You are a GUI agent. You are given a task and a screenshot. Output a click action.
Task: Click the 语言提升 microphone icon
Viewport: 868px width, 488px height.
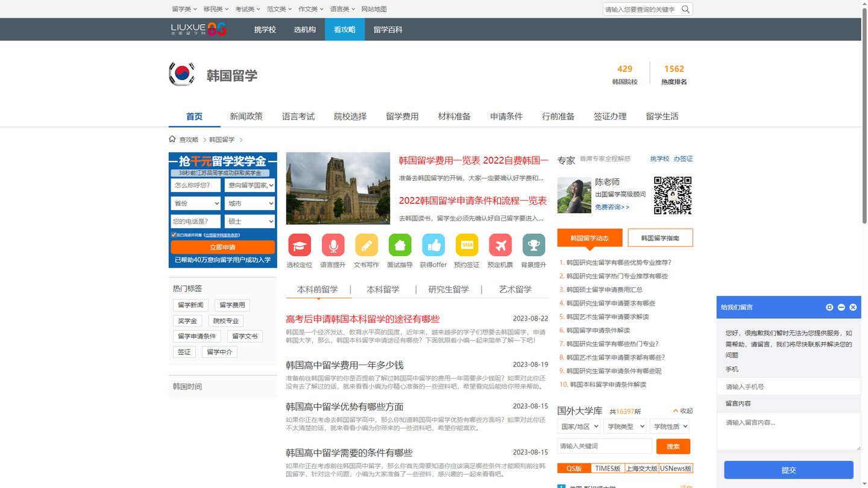pos(333,245)
